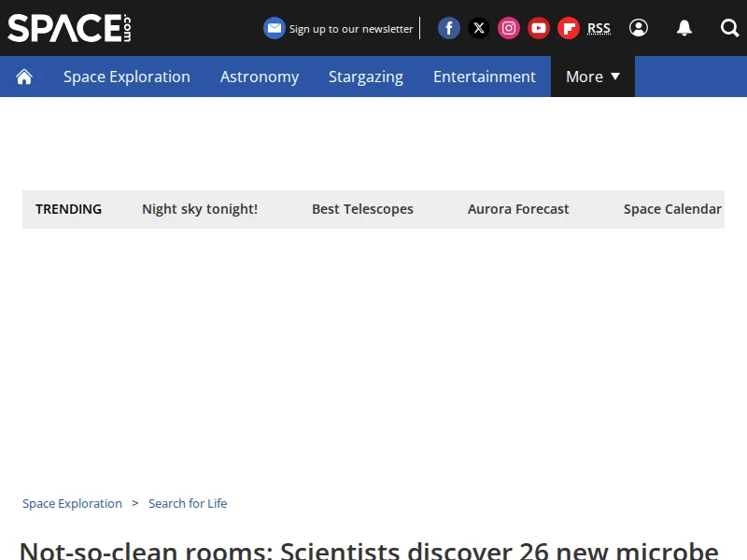Open search with the magnifier icon
Image resolution: width=747 pixels, height=560 pixels.
coord(729,28)
